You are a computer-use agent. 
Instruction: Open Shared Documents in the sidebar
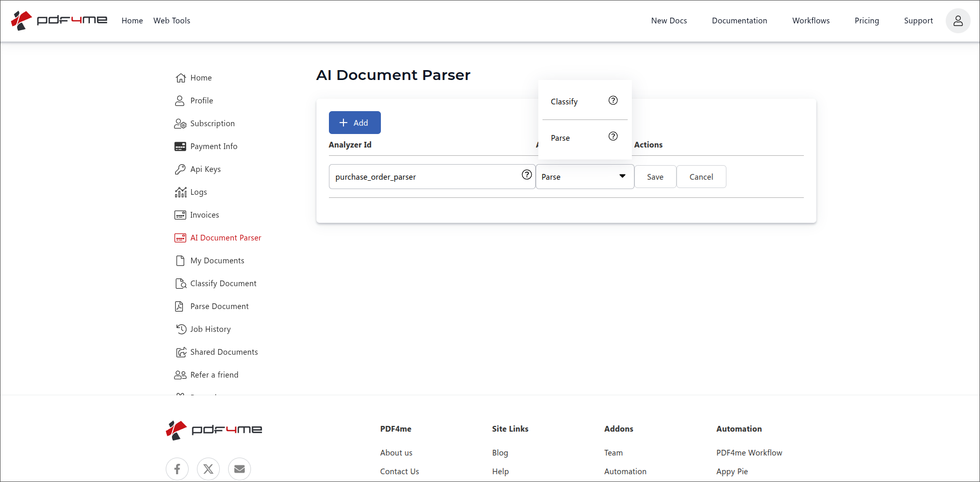click(x=224, y=352)
